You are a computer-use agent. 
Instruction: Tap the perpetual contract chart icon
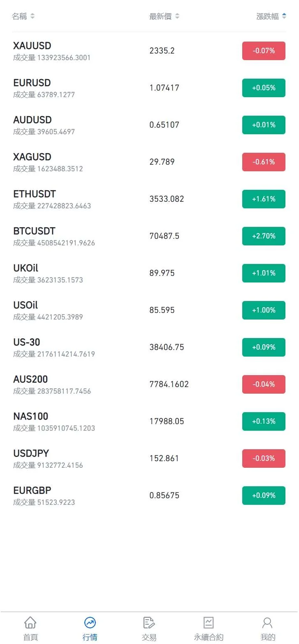[209, 622]
